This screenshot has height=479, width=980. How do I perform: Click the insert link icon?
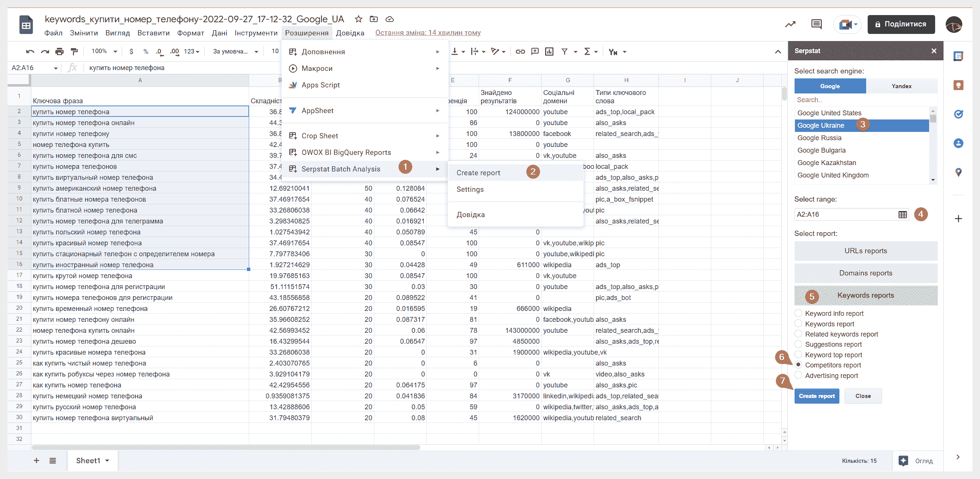coord(520,52)
